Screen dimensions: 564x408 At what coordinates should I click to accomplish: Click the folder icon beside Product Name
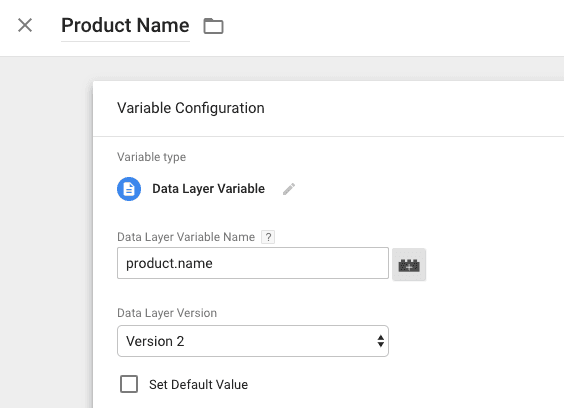click(213, 26)
